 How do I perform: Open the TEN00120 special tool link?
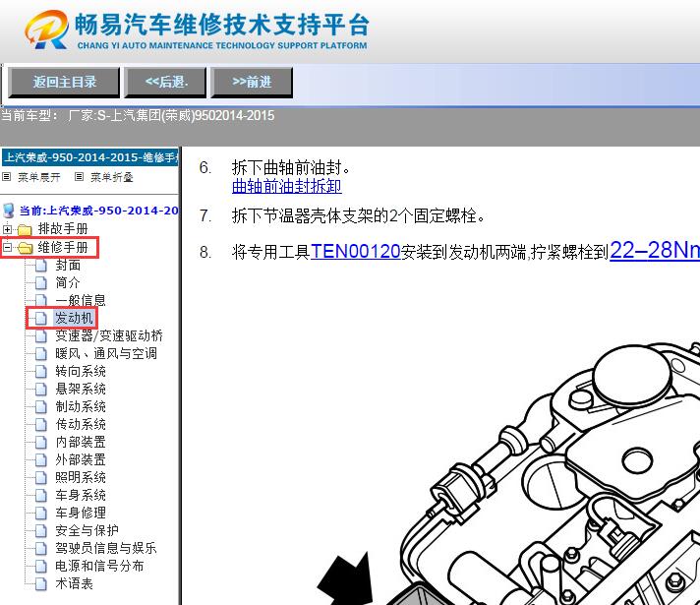pyautogui.click(x=355, y=252)
